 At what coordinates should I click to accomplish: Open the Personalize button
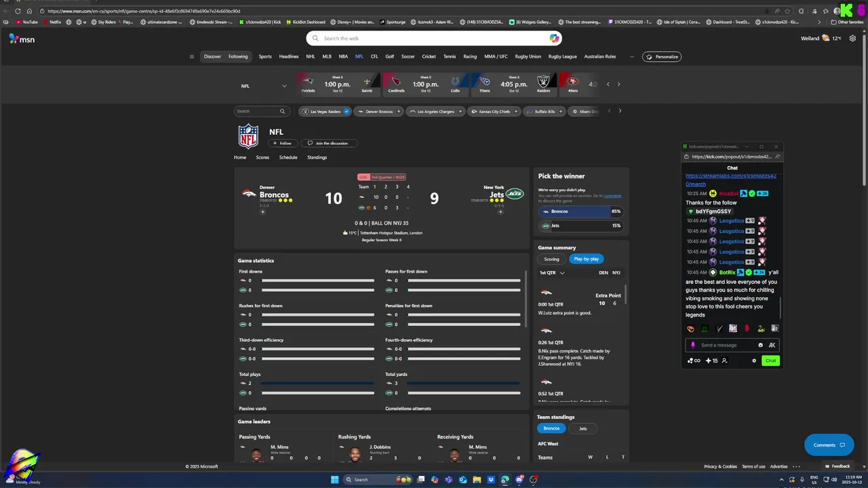coord(662,56)
